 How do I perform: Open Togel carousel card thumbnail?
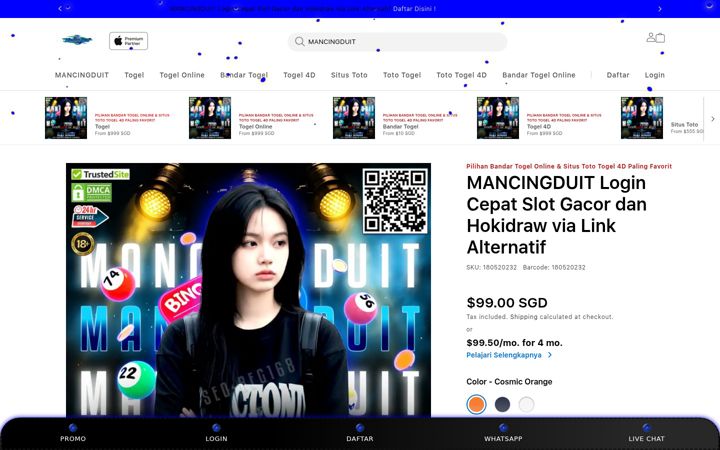coord(66,118)
